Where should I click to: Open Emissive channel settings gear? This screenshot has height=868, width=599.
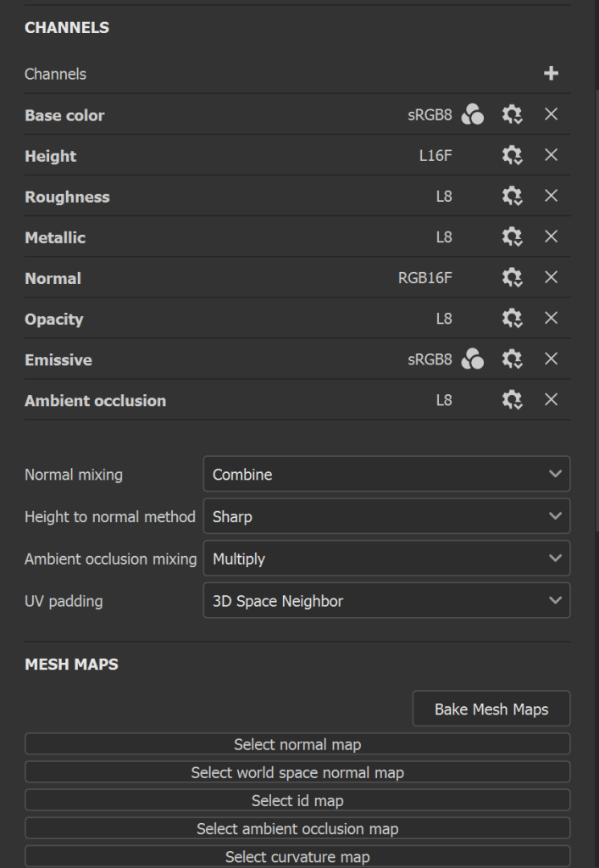(x=512, y=359)
